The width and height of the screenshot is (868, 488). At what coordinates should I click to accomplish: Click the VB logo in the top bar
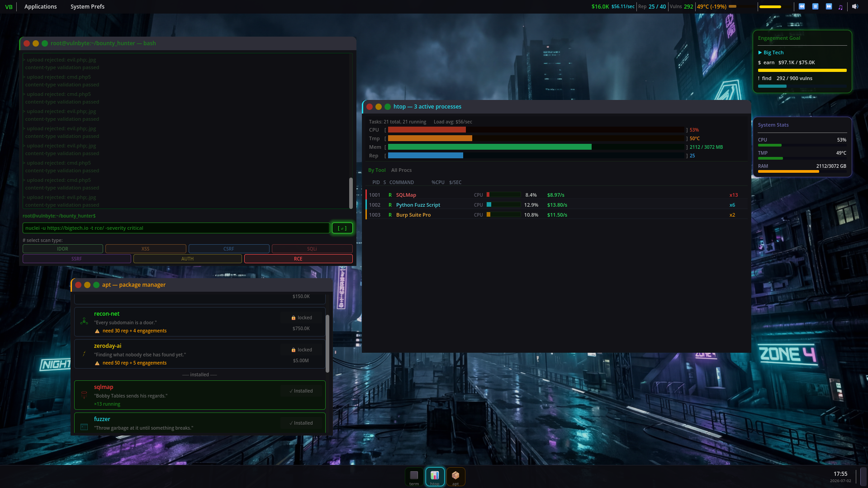click(9, 7)
